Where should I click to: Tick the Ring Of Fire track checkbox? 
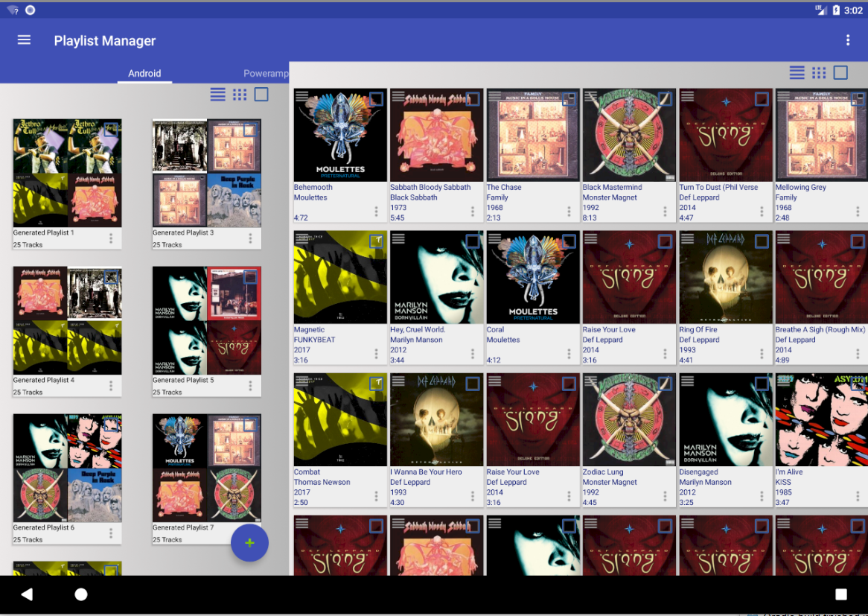(762, 241)
